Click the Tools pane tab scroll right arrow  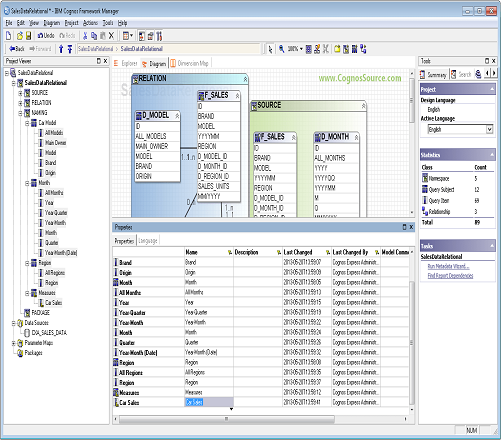[494, 73]
